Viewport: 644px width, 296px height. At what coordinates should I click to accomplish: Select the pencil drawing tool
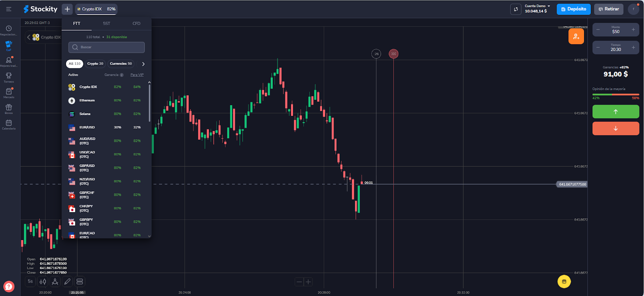tap(67, 282)
